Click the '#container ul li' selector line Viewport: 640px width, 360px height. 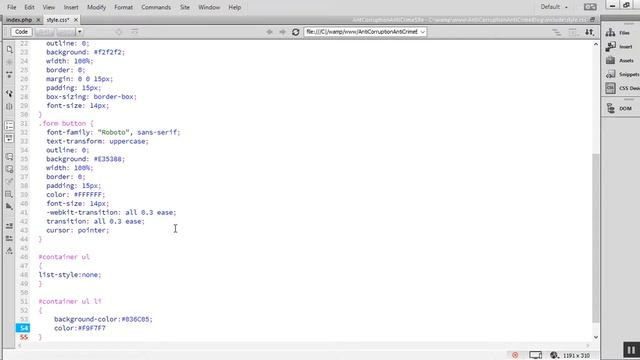click(x=70, y=301)
